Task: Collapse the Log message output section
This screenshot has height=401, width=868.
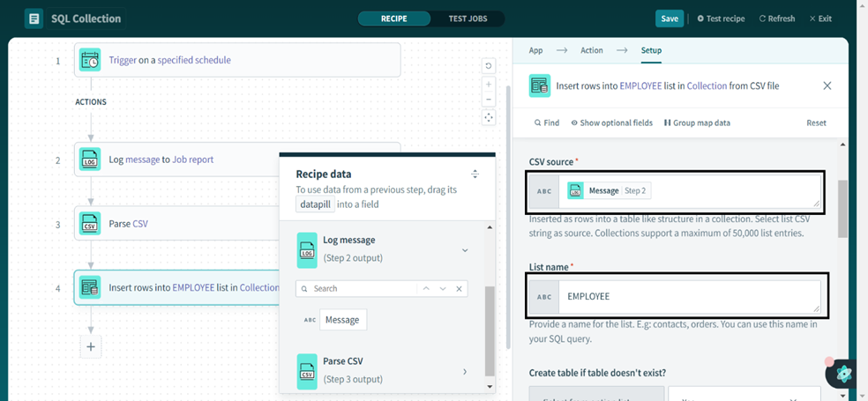Action: coord(465,250)
